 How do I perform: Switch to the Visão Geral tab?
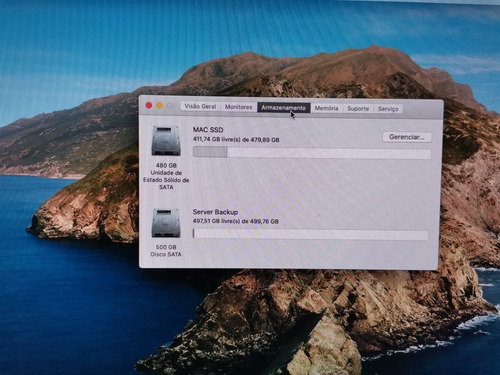pos(200,106)
